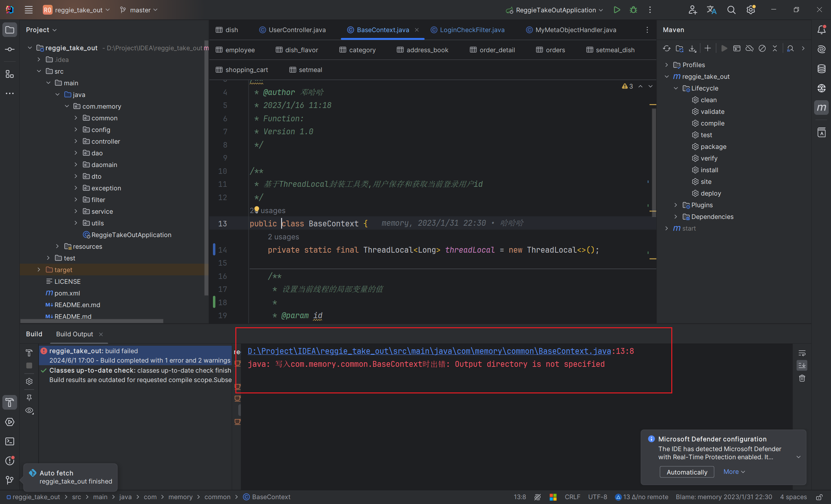Expand the Profiles node in Maven

point(666,65)
